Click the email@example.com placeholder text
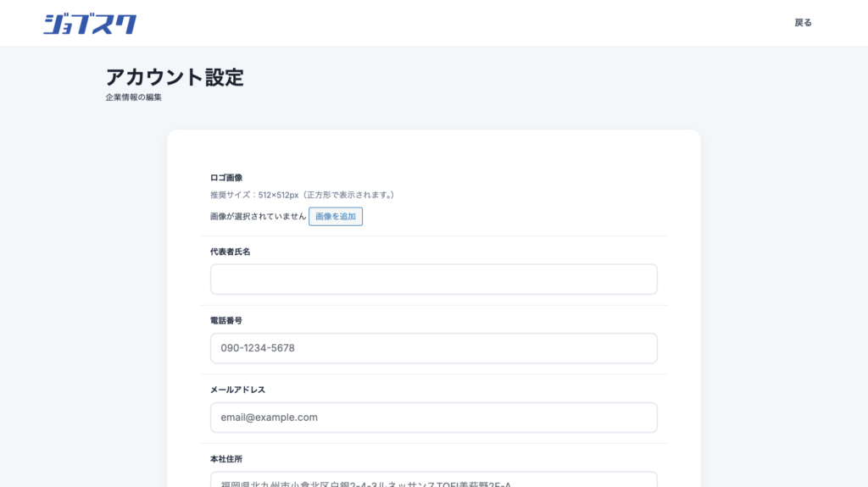The image size is (868, 487). [269, 418]
